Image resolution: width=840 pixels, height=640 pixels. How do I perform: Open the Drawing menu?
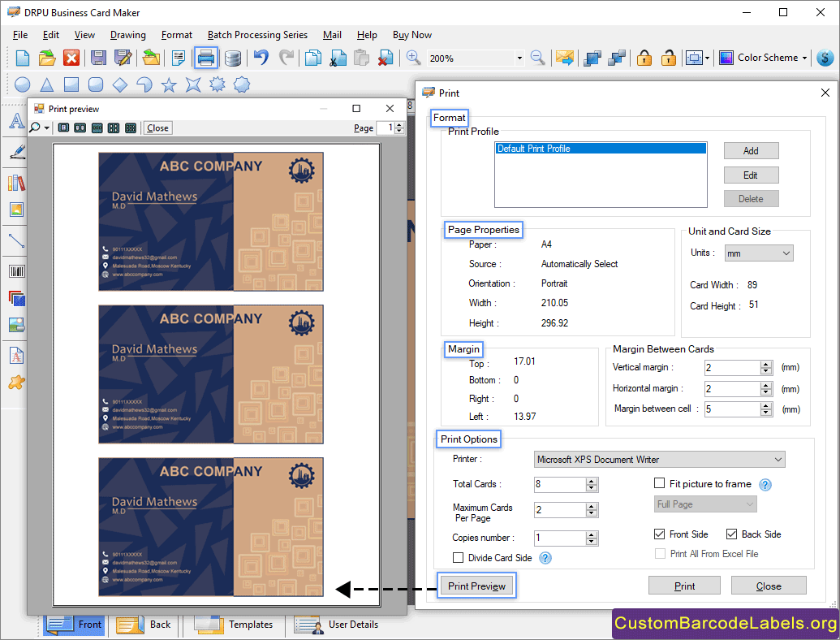[128, 35]
